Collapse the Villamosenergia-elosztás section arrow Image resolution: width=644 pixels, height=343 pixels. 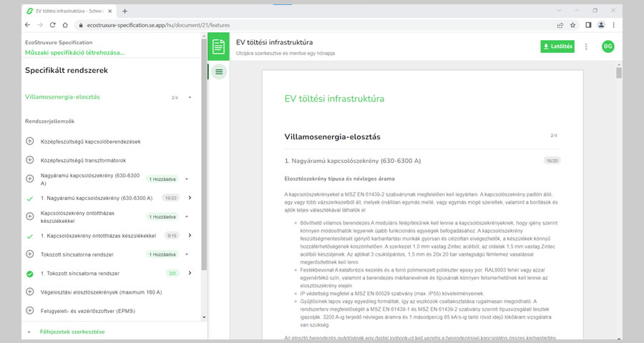pos(190,97)
